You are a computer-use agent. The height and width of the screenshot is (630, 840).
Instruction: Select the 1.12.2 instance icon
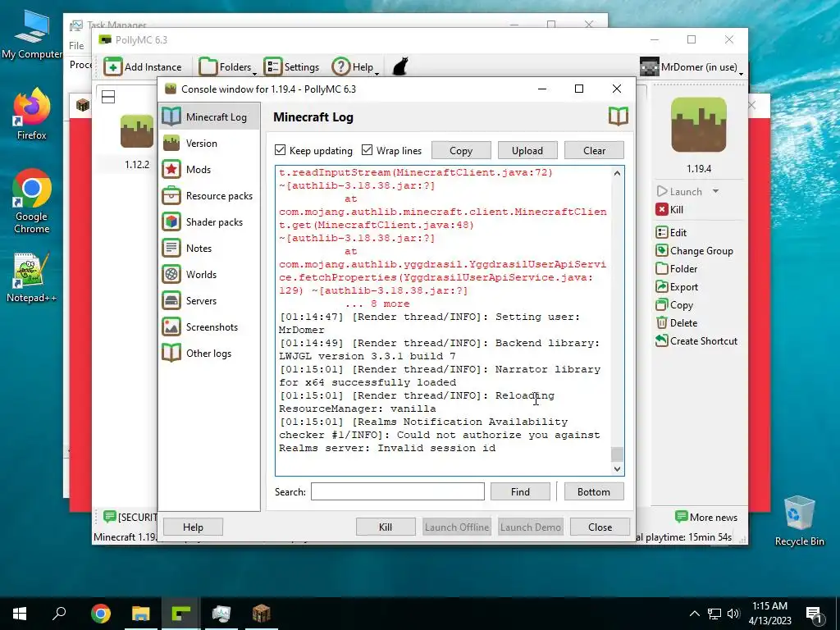coord(137,130)
